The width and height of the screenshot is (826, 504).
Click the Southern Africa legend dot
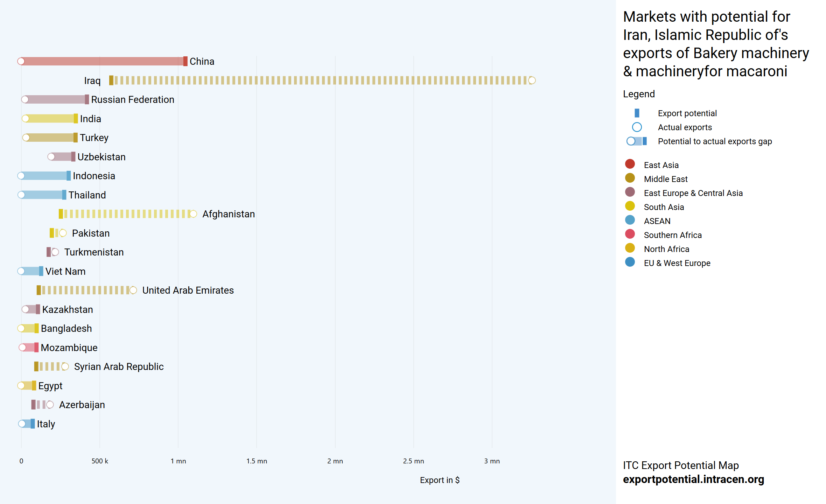click(630, 234)
